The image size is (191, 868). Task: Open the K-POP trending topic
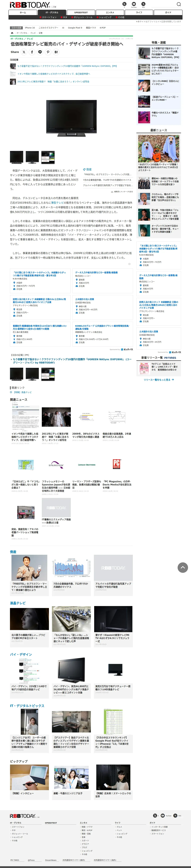pyautogui.click(x=102, y=28)
